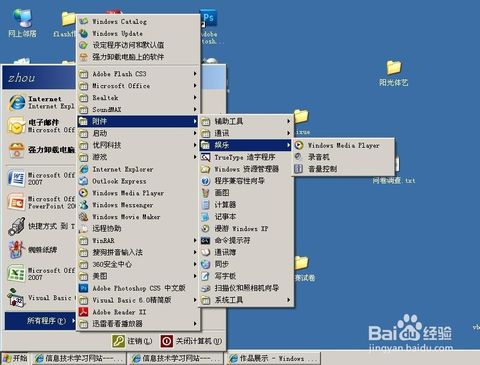This screenshot has width=480, height=365.
Task: Open the 360安全中心 folder entry
Action: pyautogui.click(x=138, y=264)
